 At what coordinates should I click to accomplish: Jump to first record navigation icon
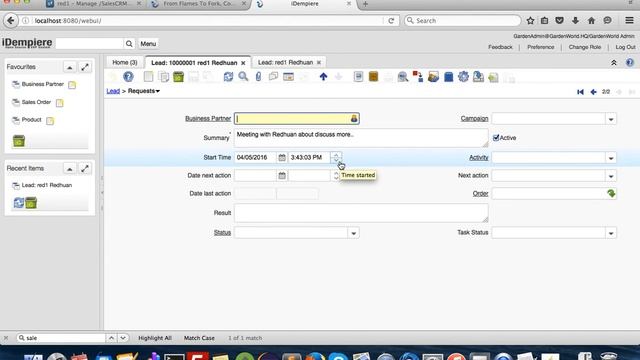580,92
